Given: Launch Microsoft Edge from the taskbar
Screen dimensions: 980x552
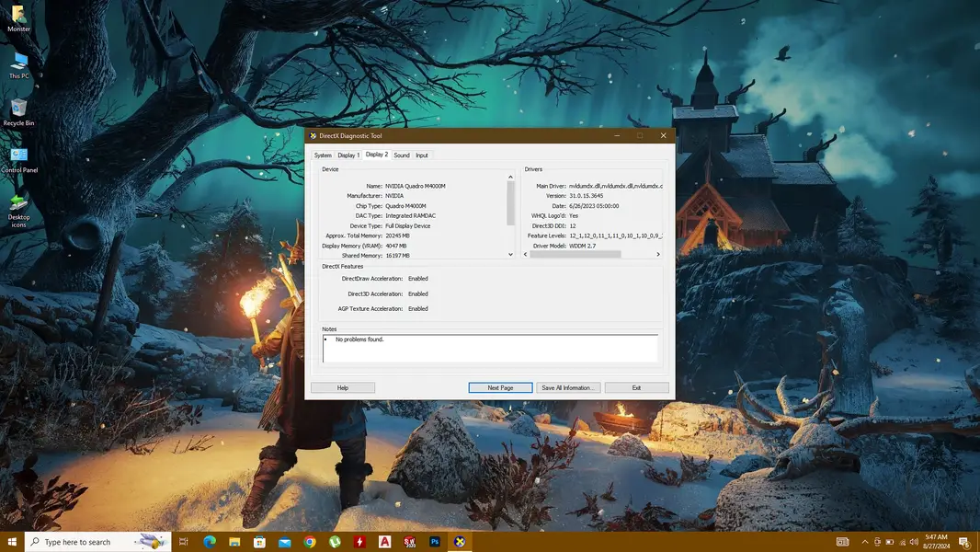Looking at the screenshot, I should coord(210,541).
